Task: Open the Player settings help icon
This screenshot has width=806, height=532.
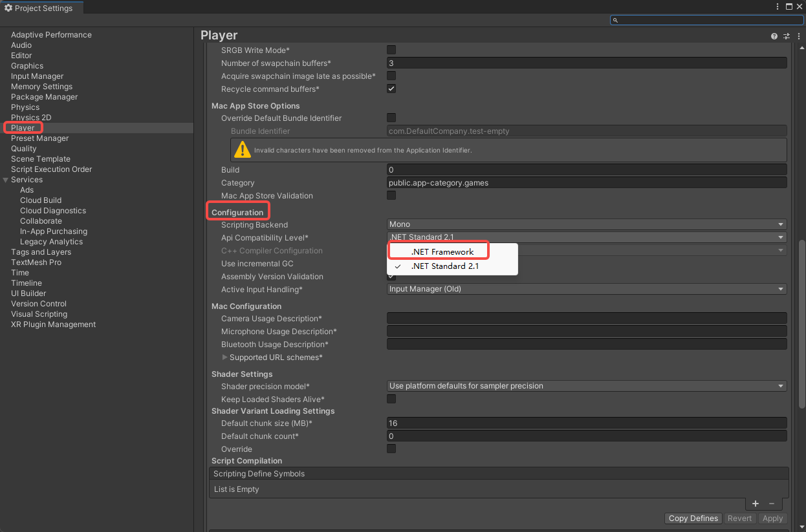Action: click(774, 36)
